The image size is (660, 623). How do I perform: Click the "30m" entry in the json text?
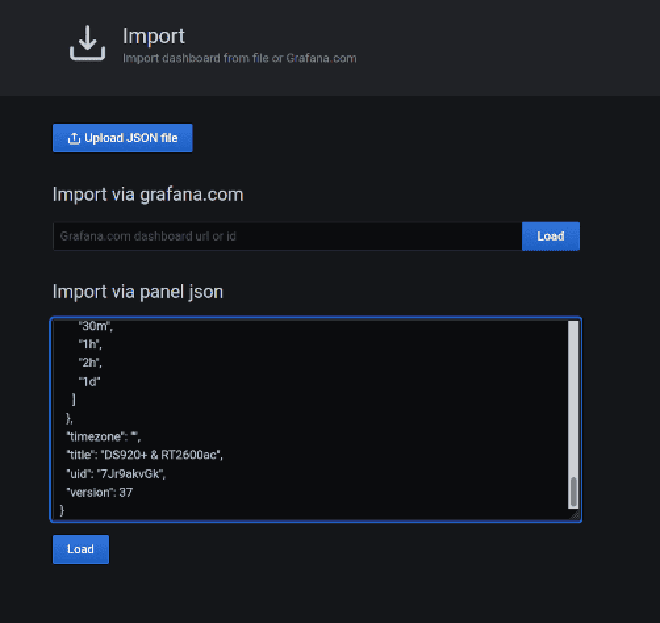click(94, 326)
